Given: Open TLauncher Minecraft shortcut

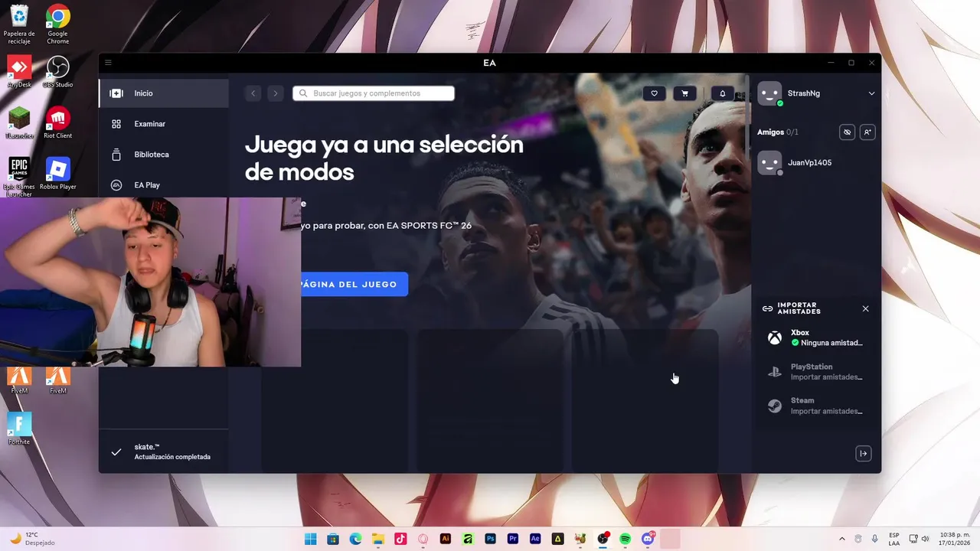Looking at the screenshot, I should coord(18,122).
